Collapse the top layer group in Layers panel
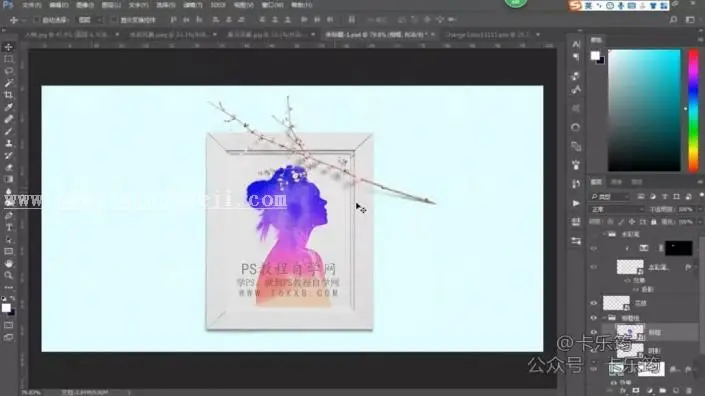The width and height of the screenshot is (705, 396). (604, 234)
